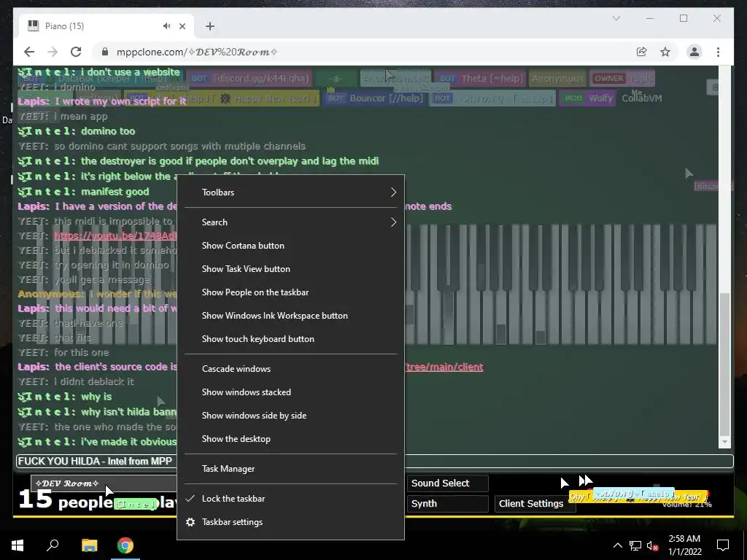Expand the Search submenu
This screenshot has height=560, width=747.
290,222
